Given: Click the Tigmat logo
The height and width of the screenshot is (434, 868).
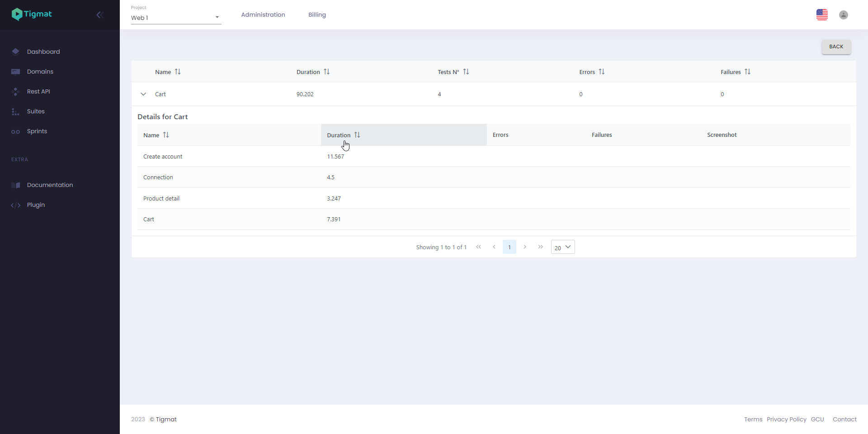Looking at the screenshot, I should (x=32, y=14).
